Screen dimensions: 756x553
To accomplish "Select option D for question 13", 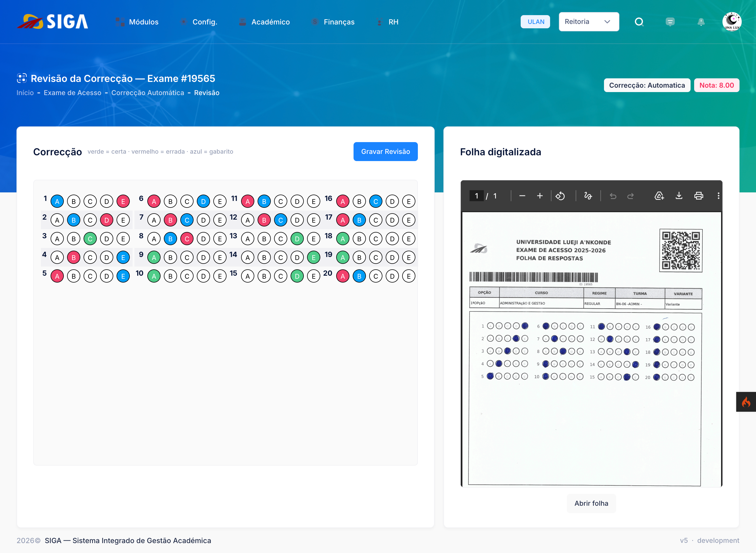I will (x=297, y=239).
